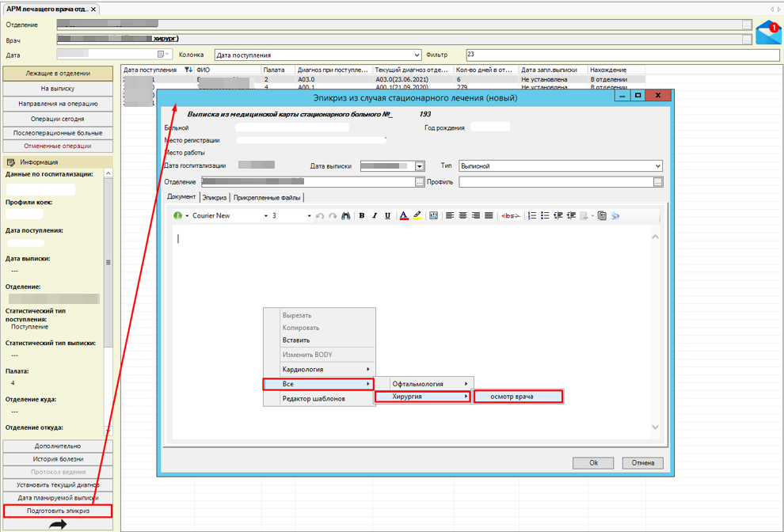This screenshot has width=784, height=532.
Task: Align text to the left
Action: [x=450, y=216]
